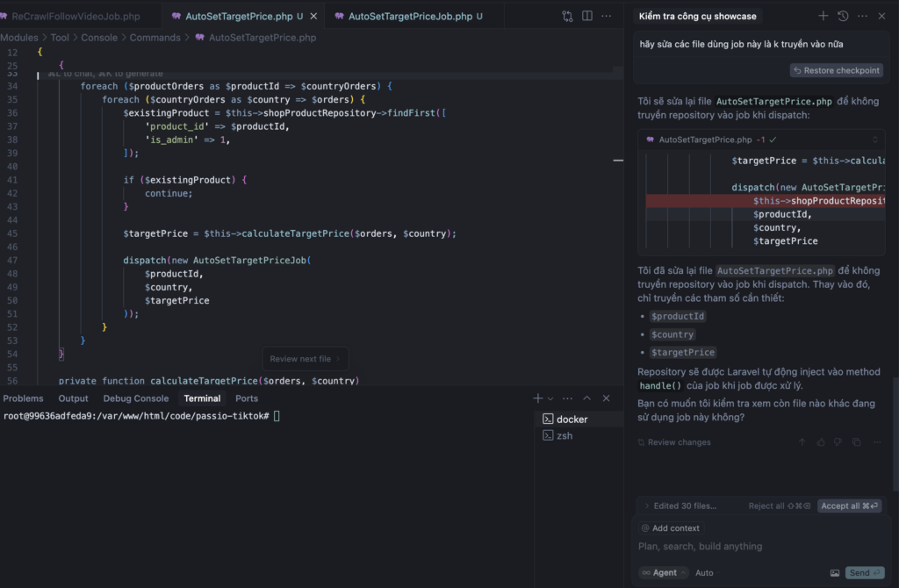Click the up arrow icon under the response
The height and width of the screenshot is (588, 899).
click(x=802, y=441)
